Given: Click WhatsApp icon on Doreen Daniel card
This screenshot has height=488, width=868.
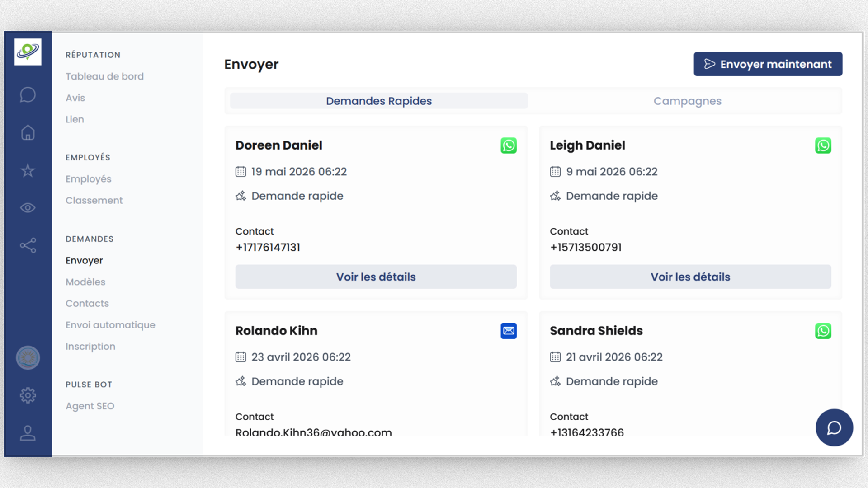Looking at the screenshot, I should click(509, 145).
